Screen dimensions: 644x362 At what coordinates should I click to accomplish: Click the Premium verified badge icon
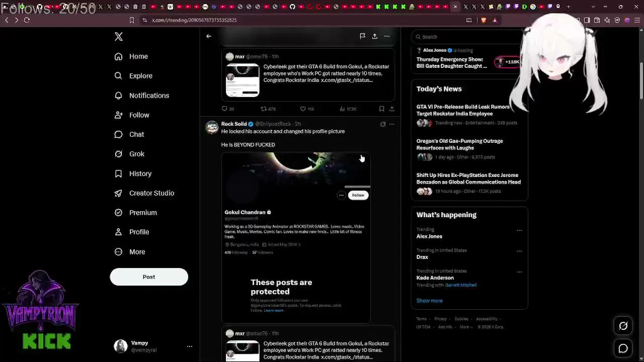coord(118,213)
